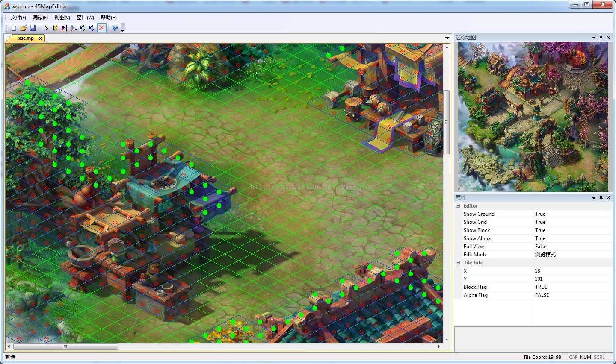
Task: Select the Show Grid property label
Action: point(475,222)
